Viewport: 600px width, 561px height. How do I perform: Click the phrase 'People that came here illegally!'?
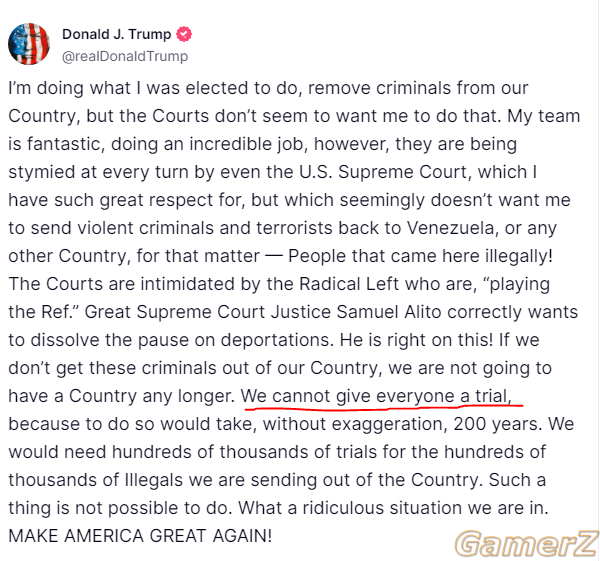pyautogui.click(x=421, y=256)
